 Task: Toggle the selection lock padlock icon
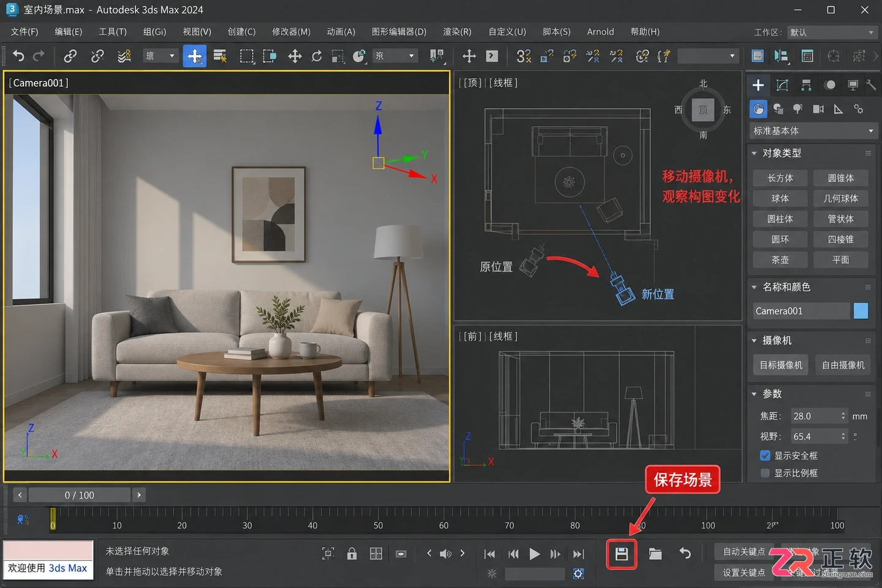[352, 554]
